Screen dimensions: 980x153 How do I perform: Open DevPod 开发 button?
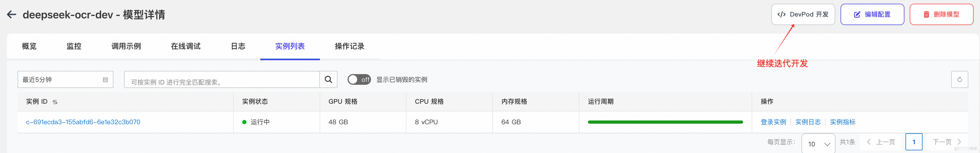point(803,14)
